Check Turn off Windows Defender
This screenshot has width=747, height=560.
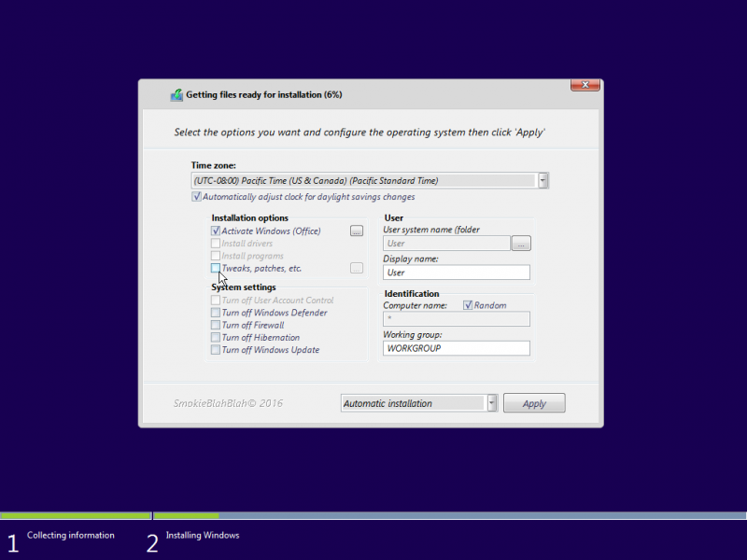[216, 313]
